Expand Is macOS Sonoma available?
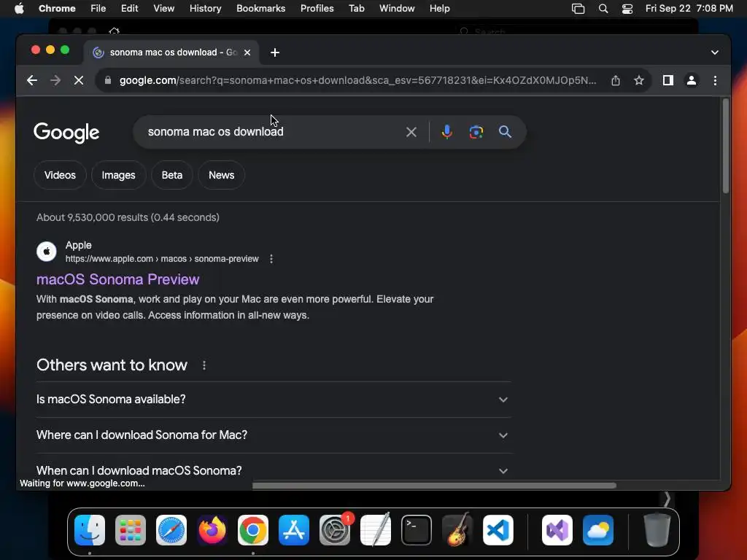 [274, 400]
